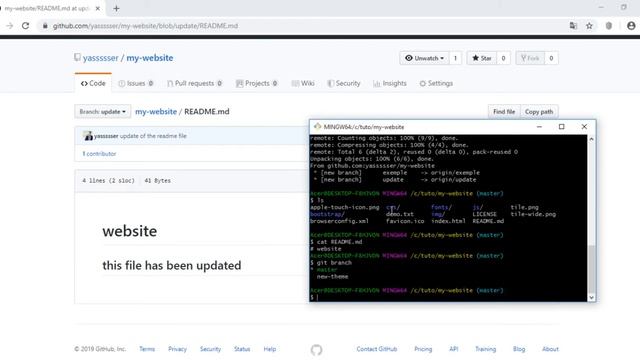Switch to the Issues tab
The image size is (640, 360).
click(136, 83)
